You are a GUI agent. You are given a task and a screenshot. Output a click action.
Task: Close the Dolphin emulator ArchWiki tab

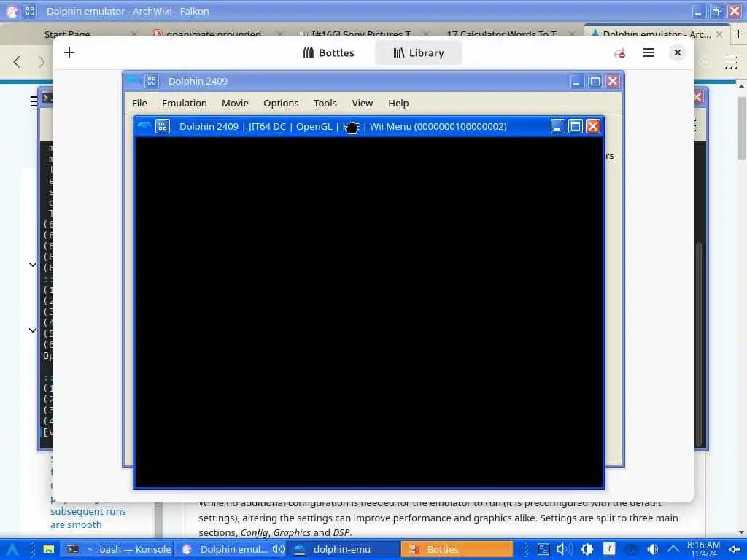[719, 34]
